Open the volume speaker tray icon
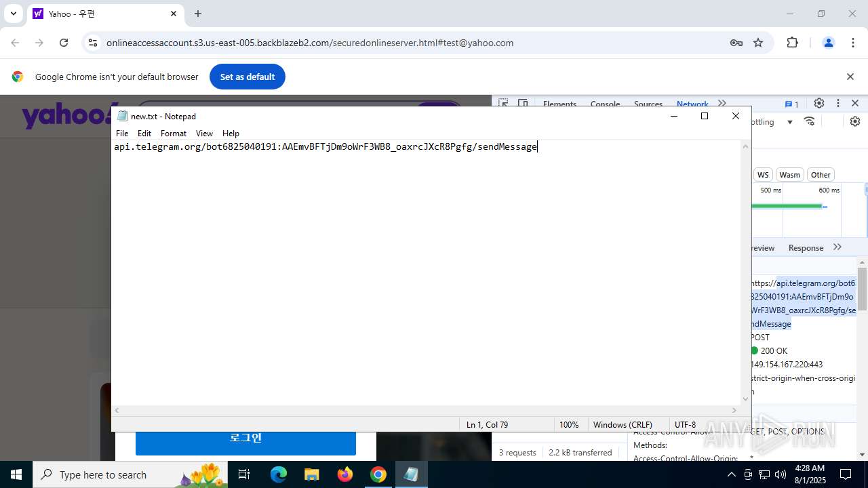 click(781, 474)
